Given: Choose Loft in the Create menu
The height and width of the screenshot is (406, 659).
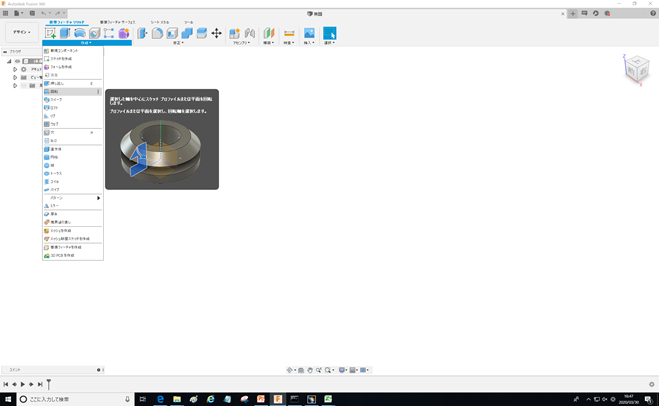Looking at the screenshot, I should (73, 108).
